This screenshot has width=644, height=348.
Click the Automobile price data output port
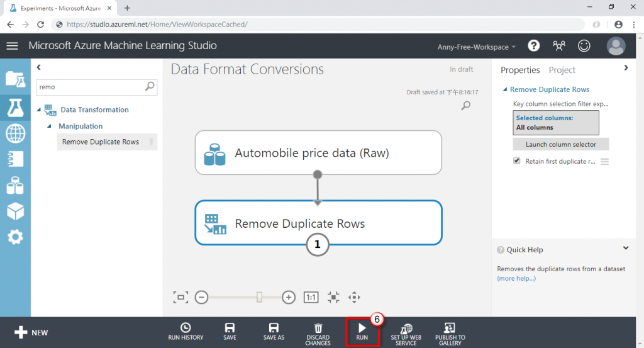tap(318, 174)
